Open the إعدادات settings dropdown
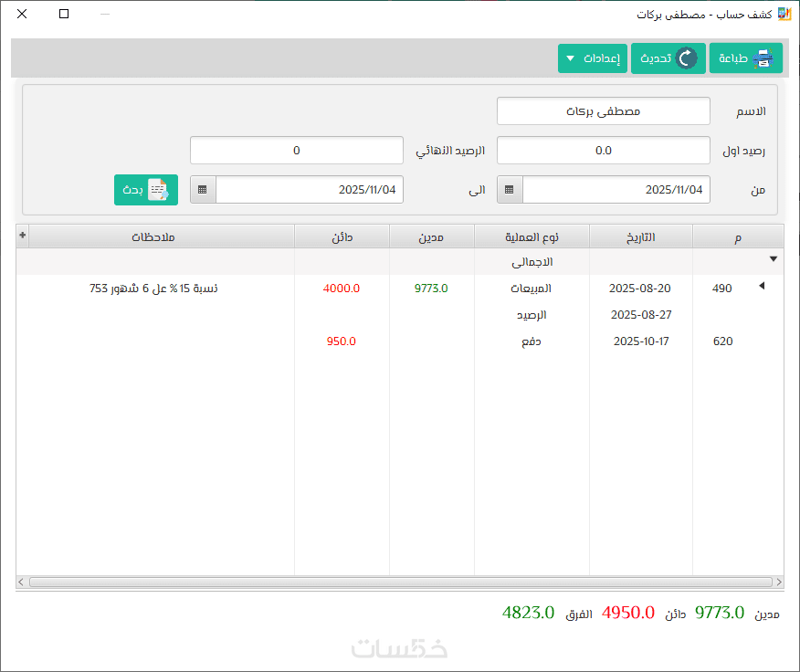Image resolution: width=800 pixels, height=672 pixels. click(x=593, y=58)
